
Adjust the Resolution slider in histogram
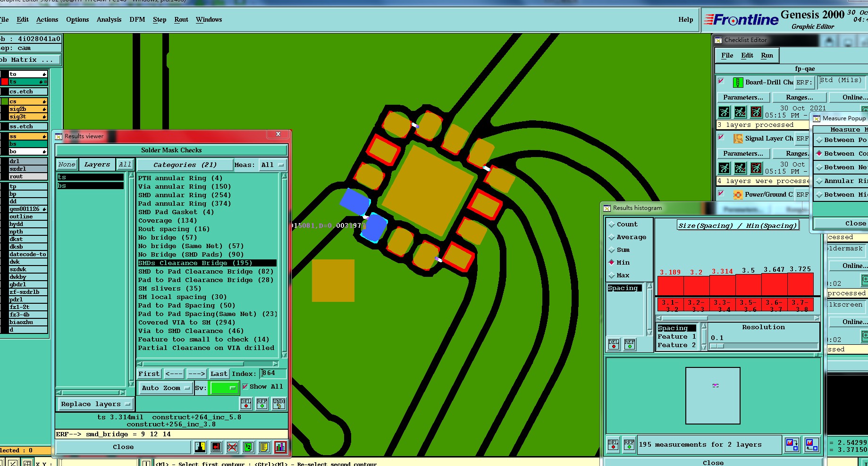click(x=717, y=346)
